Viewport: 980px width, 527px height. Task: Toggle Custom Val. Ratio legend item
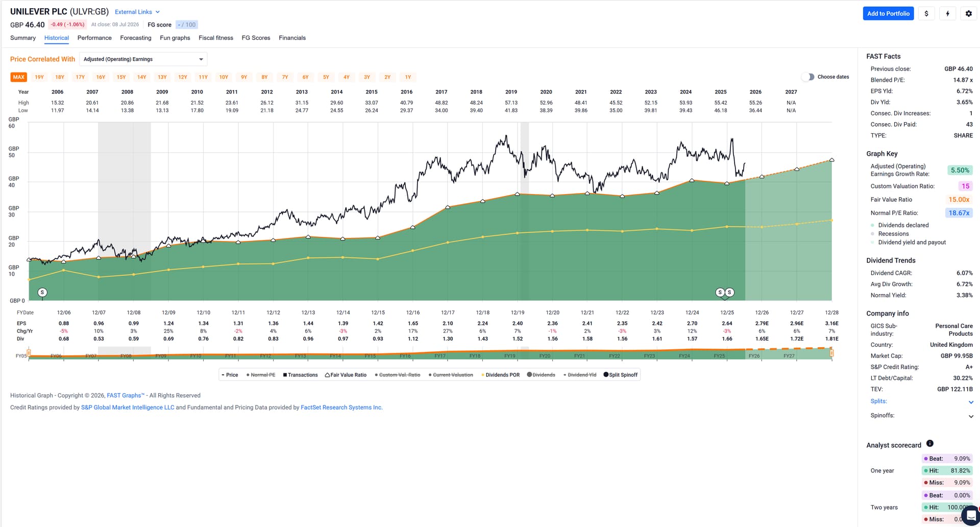[x=398, y=375]
